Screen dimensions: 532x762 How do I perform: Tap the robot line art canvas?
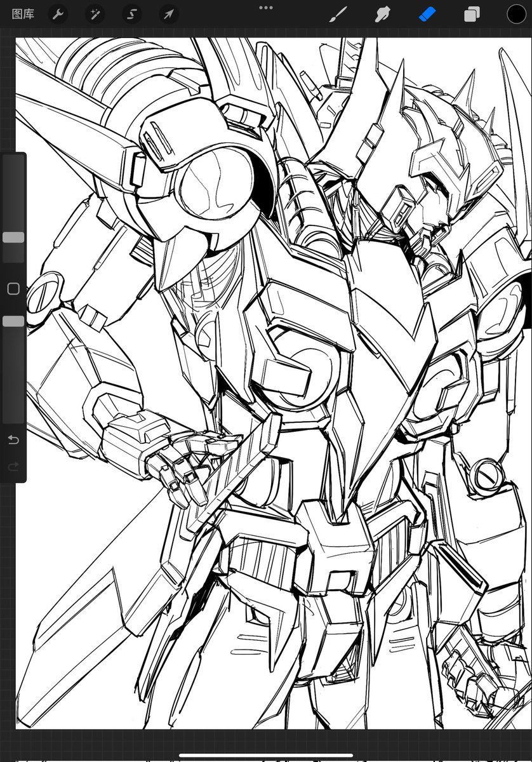pos(274,383)
